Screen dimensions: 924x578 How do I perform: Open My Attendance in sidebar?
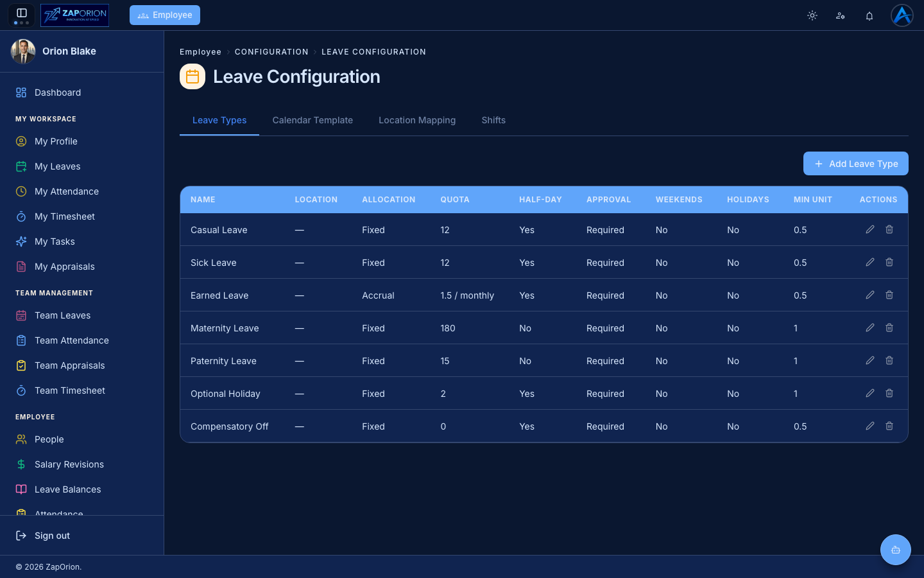coord(82,191)
